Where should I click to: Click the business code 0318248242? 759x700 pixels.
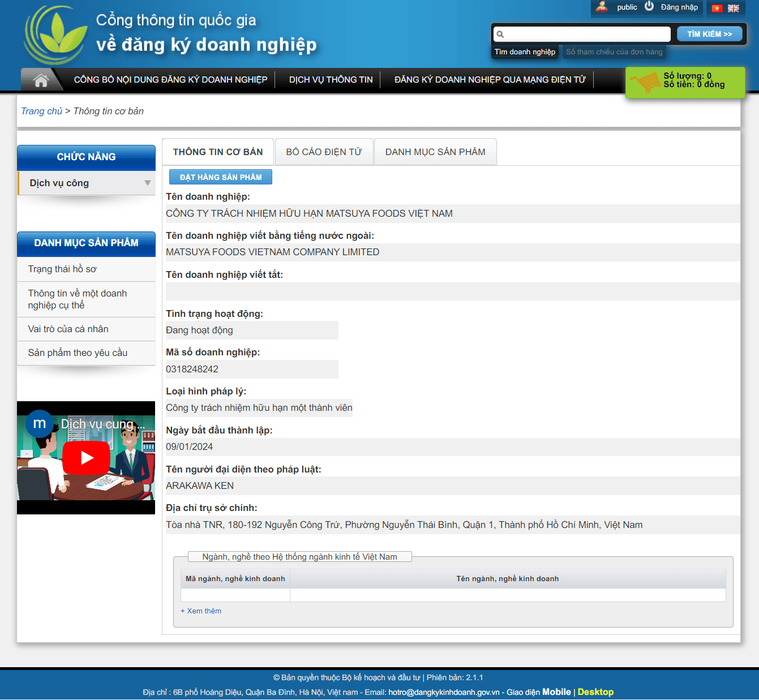pos(192,369)
